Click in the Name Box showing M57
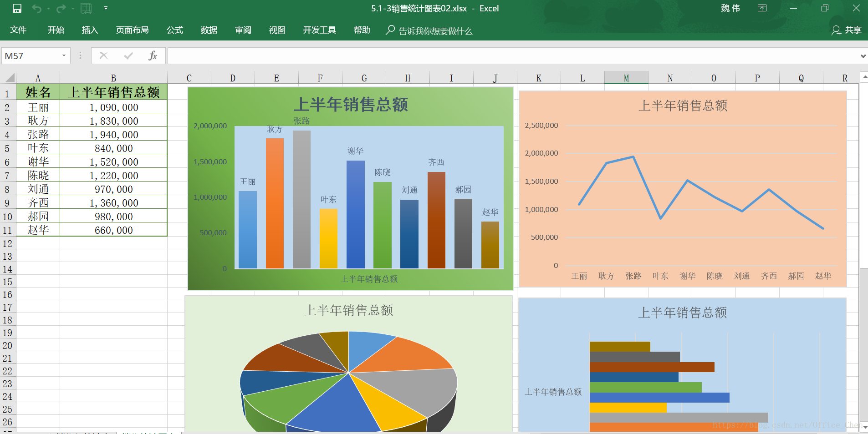Screen dimensions: 868x434 (x=31, y=56)
